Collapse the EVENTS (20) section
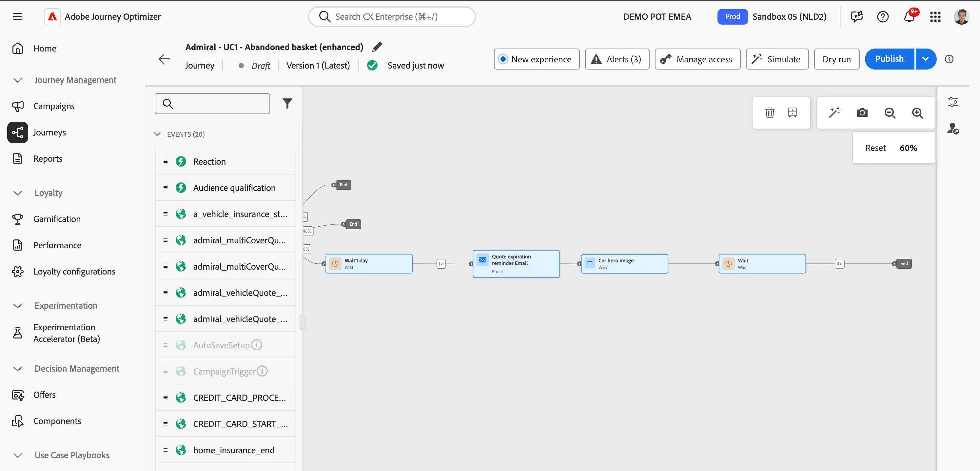 click(x=157, y=134)
